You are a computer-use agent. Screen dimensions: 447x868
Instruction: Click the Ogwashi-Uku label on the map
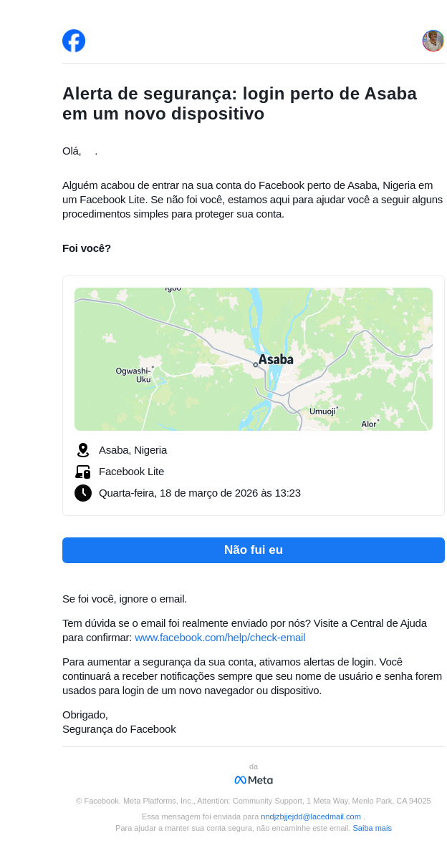coord(134,375)
